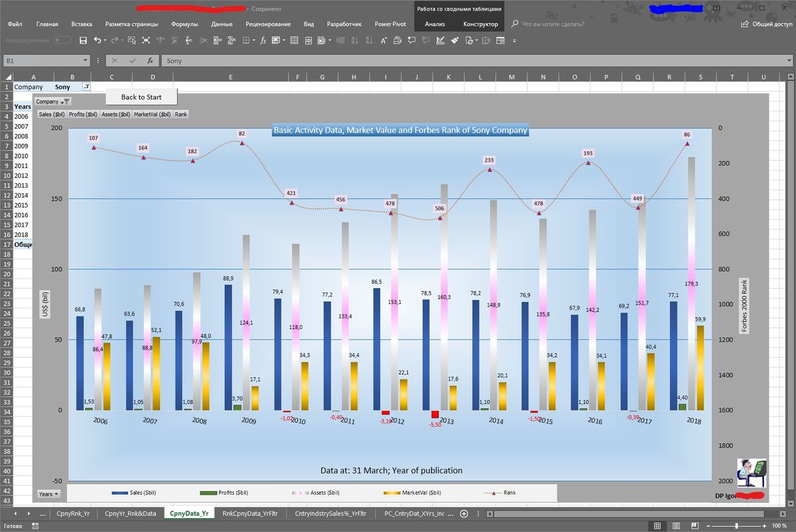This screenshot has height=532, width=796.
Task: Open the Company field button on chart
Action: tap(52, 101)
